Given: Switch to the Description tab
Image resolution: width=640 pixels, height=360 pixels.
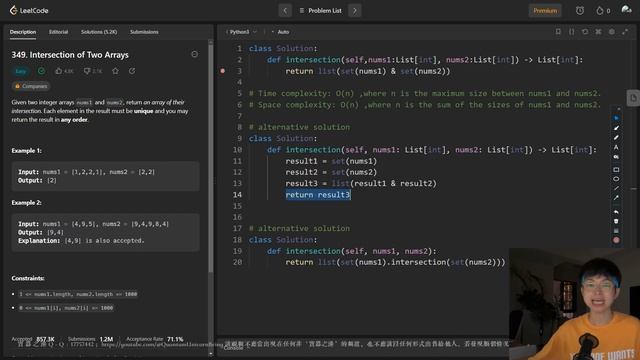Looking at the screenshot, I should [23, 32].
